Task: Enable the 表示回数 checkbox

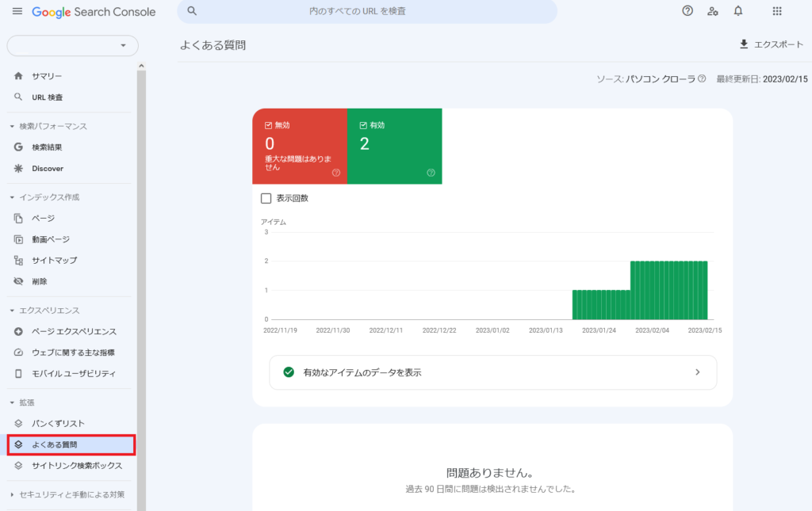Action: (x=266, y=198)
